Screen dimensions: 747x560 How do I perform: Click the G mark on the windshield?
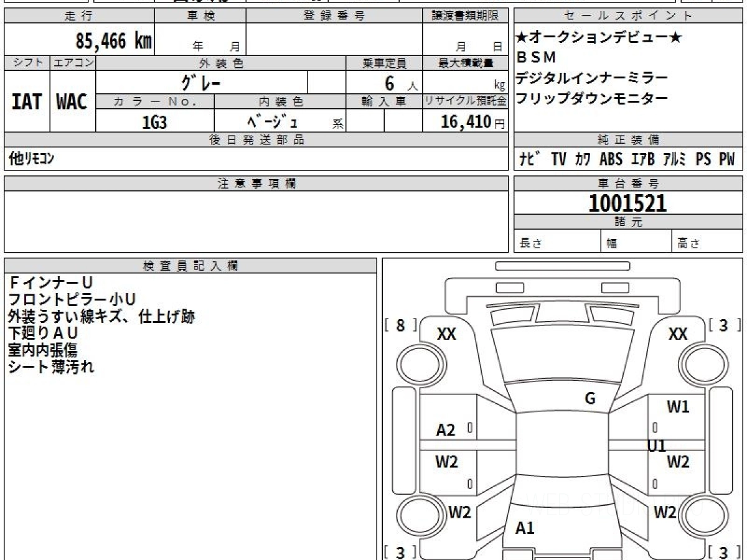tap(590, 398)
